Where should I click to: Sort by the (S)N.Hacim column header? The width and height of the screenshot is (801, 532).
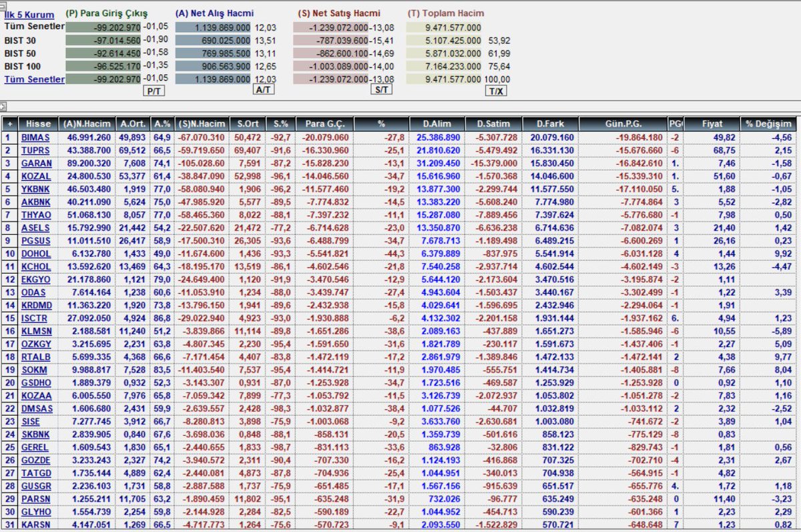point(202,124)
